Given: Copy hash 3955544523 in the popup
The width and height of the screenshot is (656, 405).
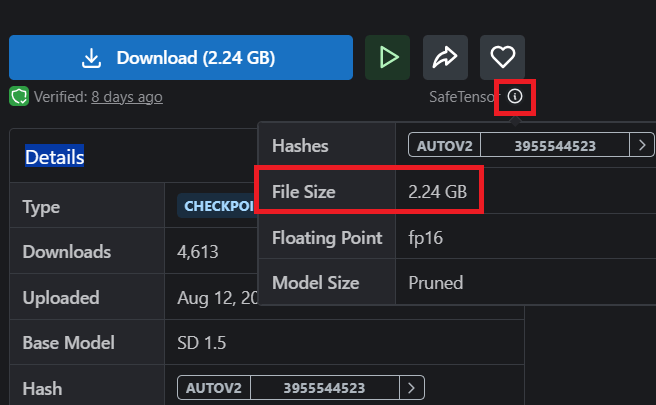Looking at the screenshot, I should click(x=554, y=146).
